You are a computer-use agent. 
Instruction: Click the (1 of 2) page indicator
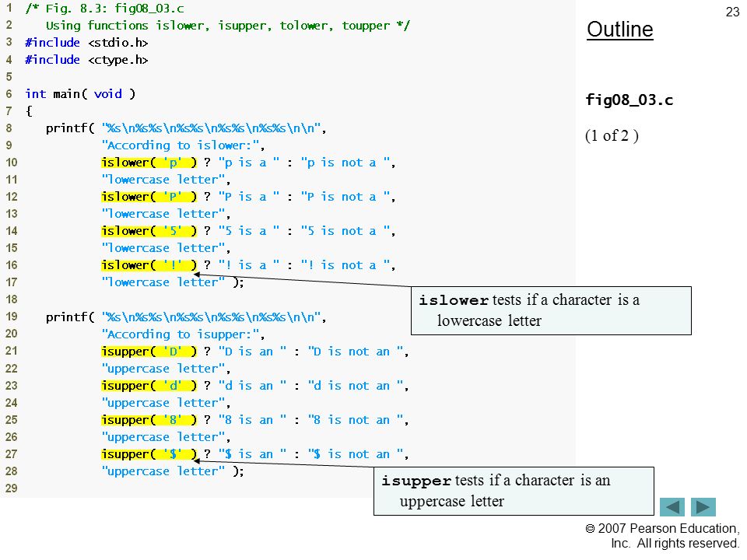tap(612, 135)
